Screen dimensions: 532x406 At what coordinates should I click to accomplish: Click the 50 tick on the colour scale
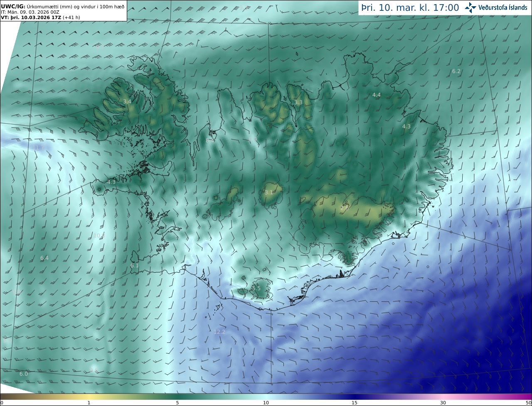[x=528, y=403]
